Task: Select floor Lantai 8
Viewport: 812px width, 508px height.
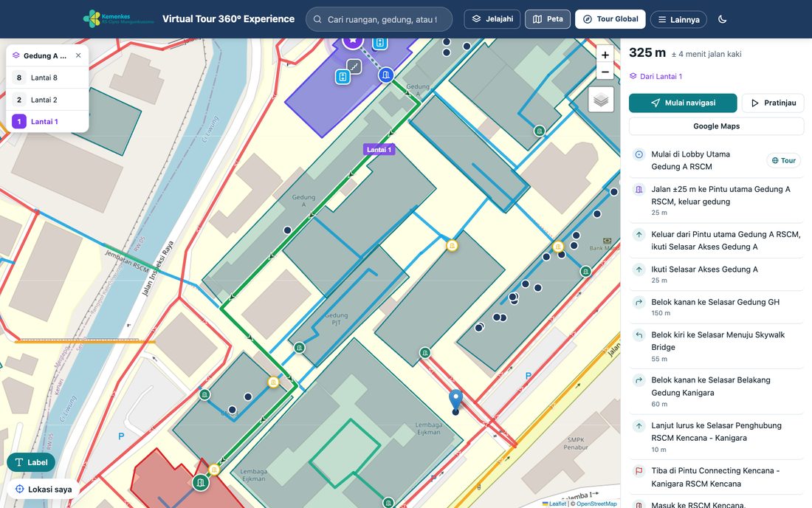Action: click(x=47, y=78)
